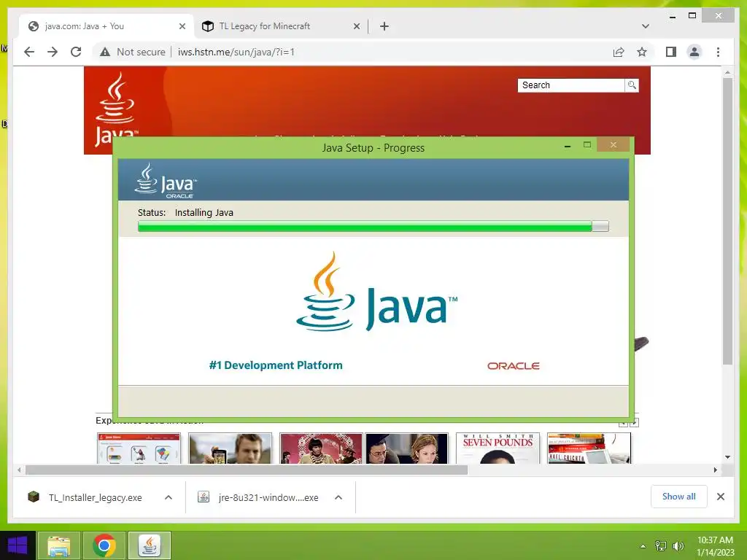Open the thumbnail of man holding phone
Screen dimensions: 747x560
click(x=230, y=448)
